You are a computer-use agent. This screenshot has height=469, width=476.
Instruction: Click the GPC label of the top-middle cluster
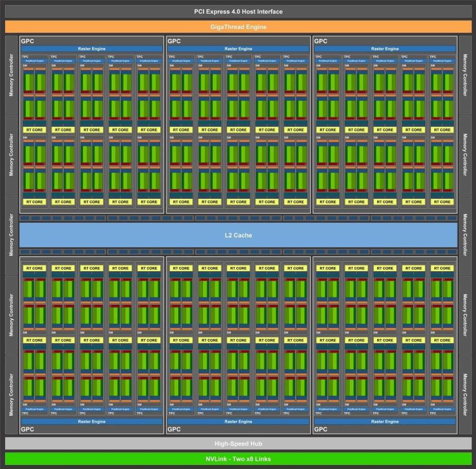(174, 41)
